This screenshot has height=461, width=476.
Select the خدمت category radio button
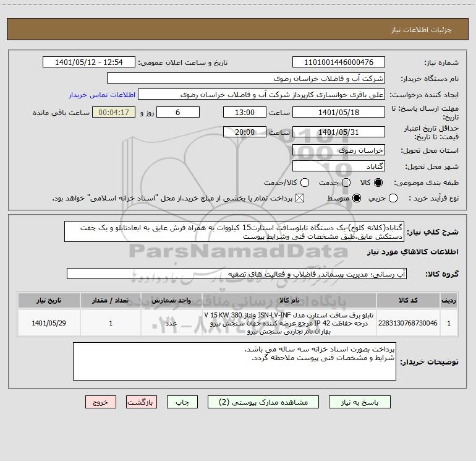pos(346,183)
